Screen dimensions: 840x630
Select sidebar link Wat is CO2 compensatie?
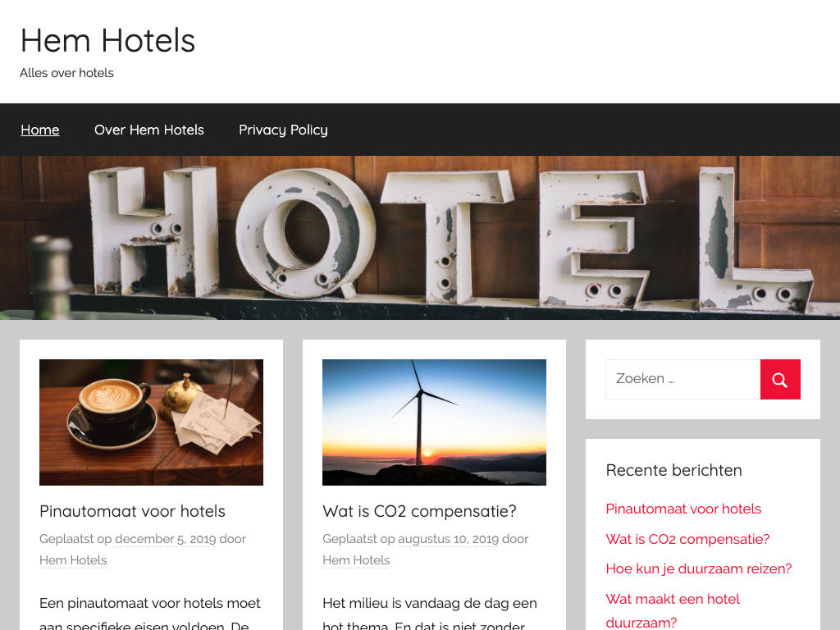(x=688, y=539)
